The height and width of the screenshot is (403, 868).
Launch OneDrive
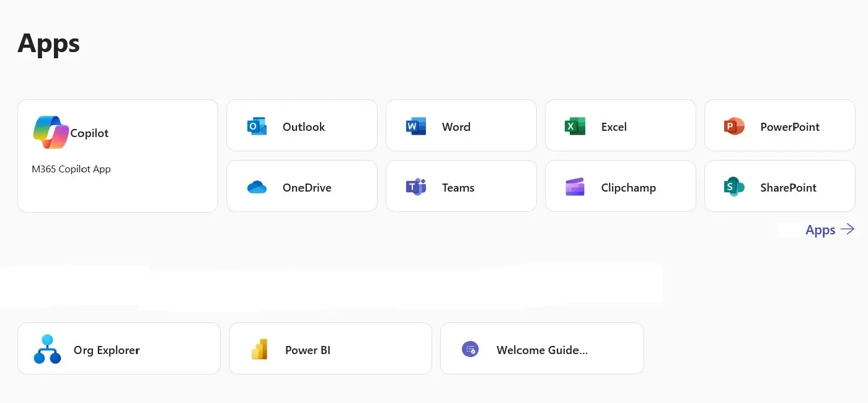point(302,186)
